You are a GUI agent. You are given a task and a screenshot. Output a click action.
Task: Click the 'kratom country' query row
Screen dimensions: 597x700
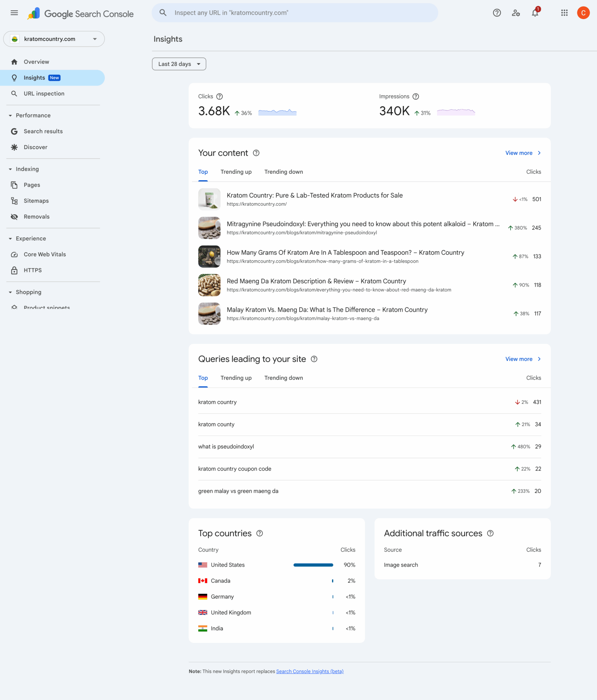369,402
